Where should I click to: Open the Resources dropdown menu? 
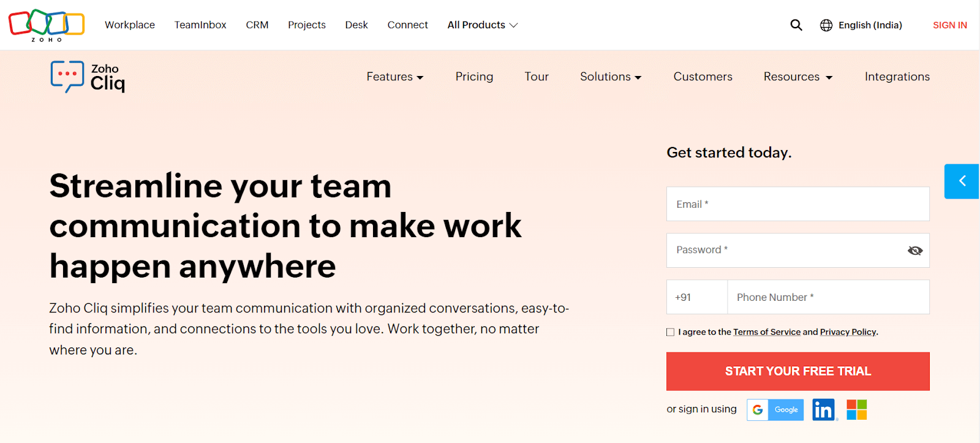797,77
